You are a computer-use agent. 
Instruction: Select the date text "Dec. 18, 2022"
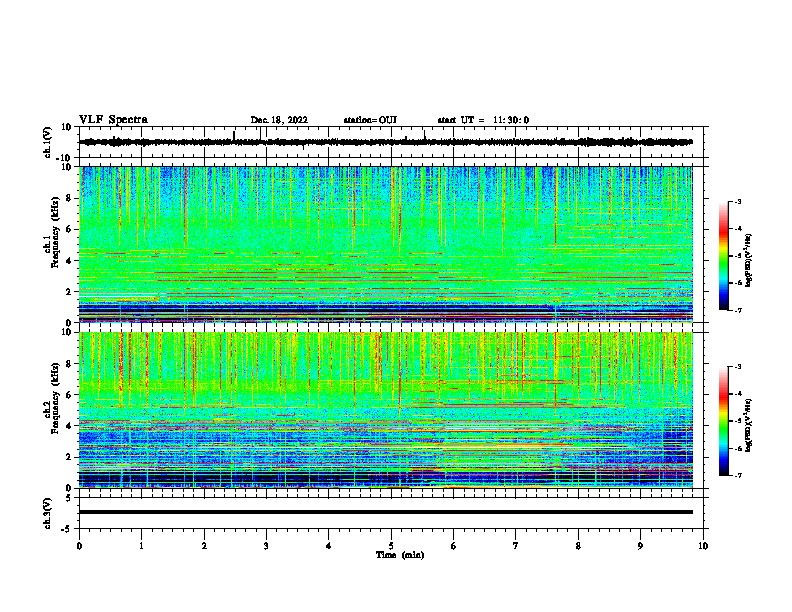click(279, 120)
